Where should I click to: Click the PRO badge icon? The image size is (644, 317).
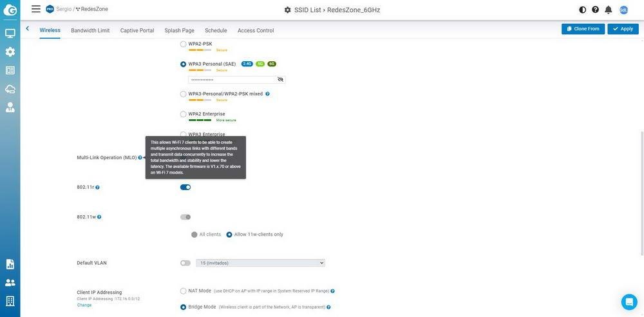(x=50, y=9)
